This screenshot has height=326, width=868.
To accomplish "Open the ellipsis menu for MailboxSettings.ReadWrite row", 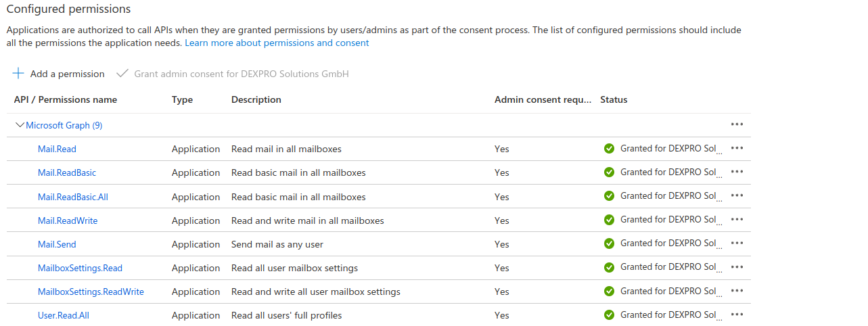I will (x=737, y=291).
